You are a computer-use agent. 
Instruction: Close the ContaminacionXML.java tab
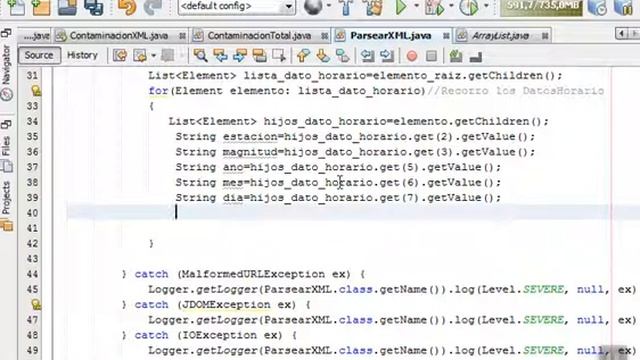pyautogui.click(x=182, y=36)
